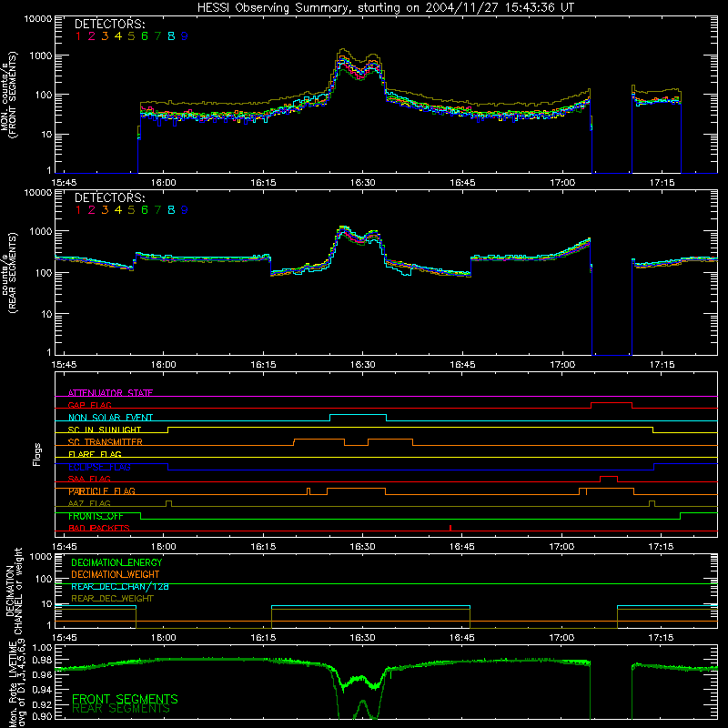
Task: Click the 16:45 tick under the decimation panel
Action: 462,638
